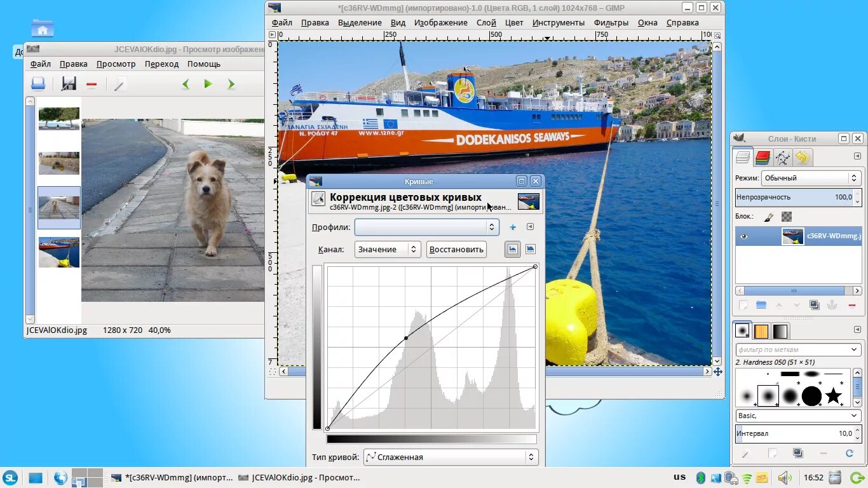The height and width of the screenshot is (488, 868).
Task: Click the print icon in image viewer toolbar
Action: point(38,83)
